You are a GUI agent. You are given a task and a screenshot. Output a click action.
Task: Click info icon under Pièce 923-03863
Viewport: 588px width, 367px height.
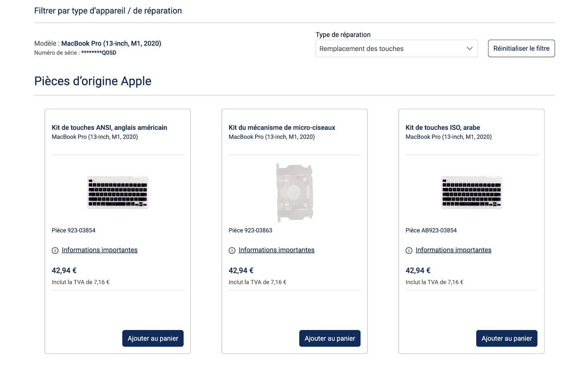[232, 250]
